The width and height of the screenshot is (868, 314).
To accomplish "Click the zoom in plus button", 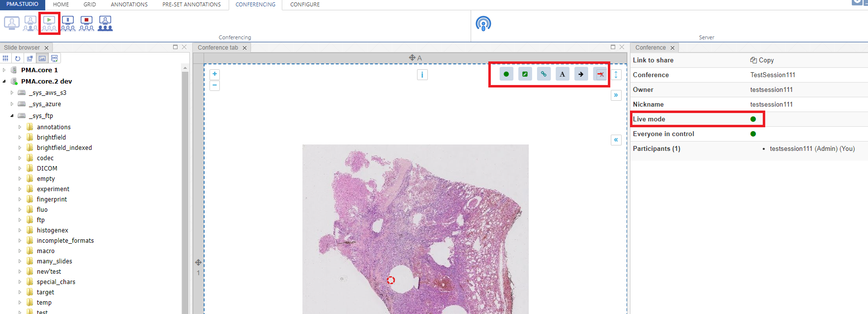I will point(214,74).
